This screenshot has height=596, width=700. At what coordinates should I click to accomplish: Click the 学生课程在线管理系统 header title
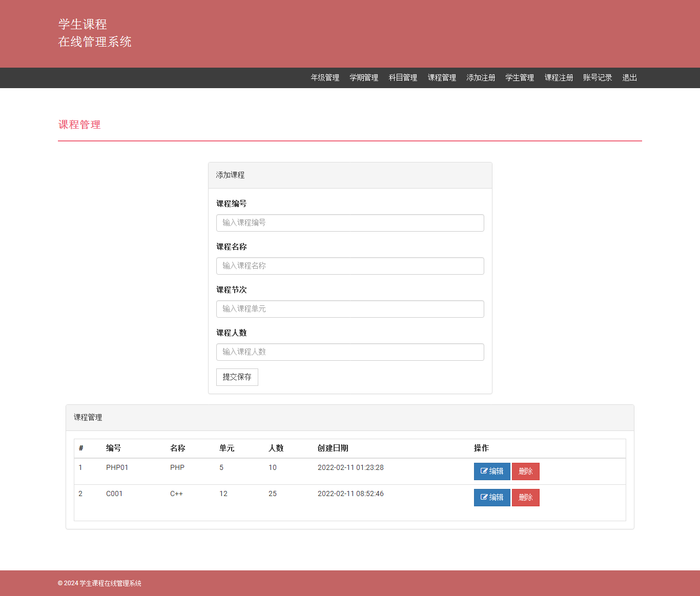click(x=95, y=33)
